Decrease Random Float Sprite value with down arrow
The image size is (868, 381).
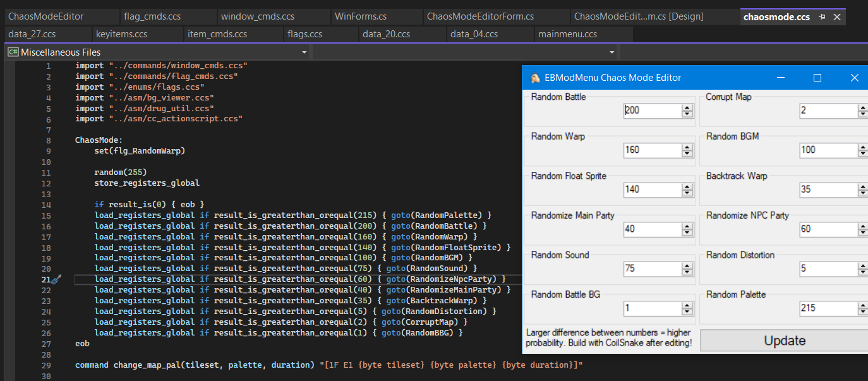click(x=687, y=193)
